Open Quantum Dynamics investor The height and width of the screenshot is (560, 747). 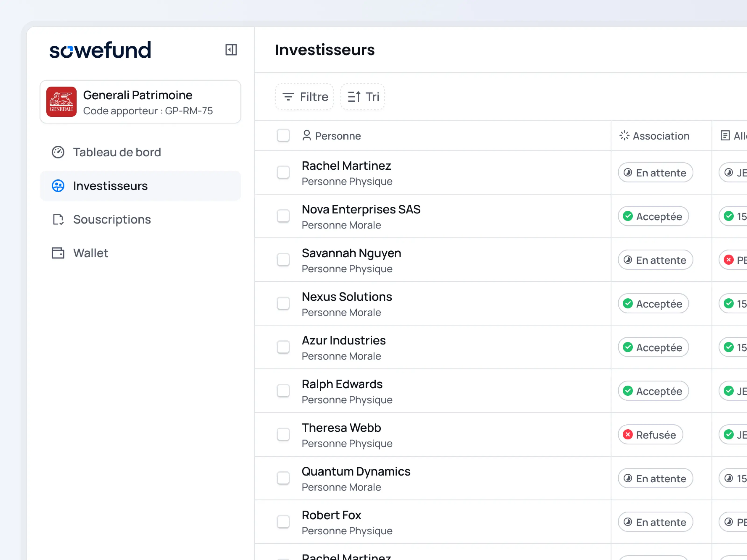[356, 472]
